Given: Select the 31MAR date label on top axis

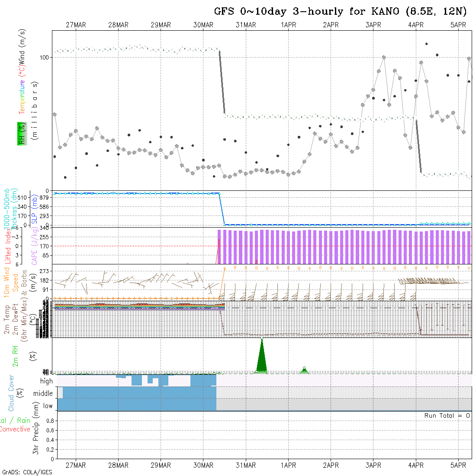Looking at the screenshot, I should coord(246,25).
